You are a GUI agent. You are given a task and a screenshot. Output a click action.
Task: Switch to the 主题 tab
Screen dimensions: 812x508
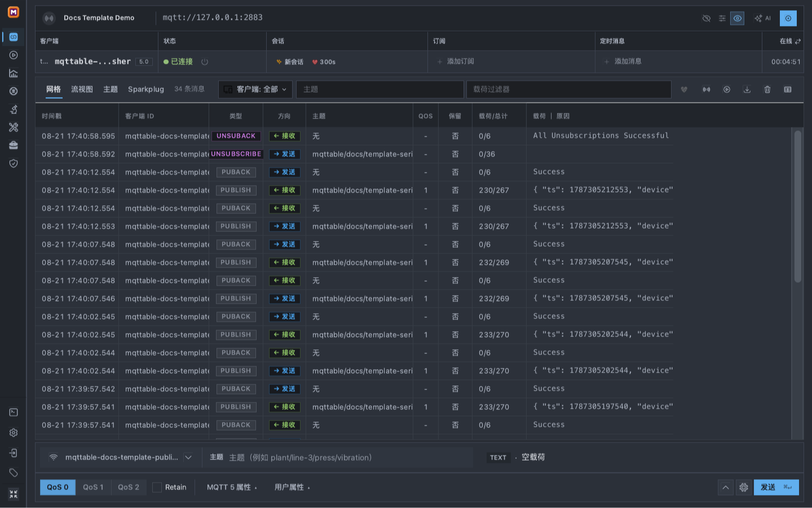(x=111, y=89)
